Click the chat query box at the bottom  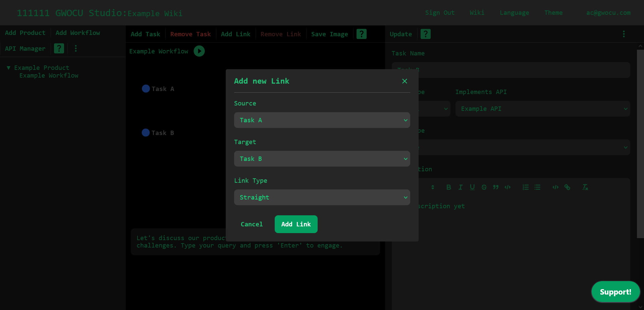[x=255, y=242]
